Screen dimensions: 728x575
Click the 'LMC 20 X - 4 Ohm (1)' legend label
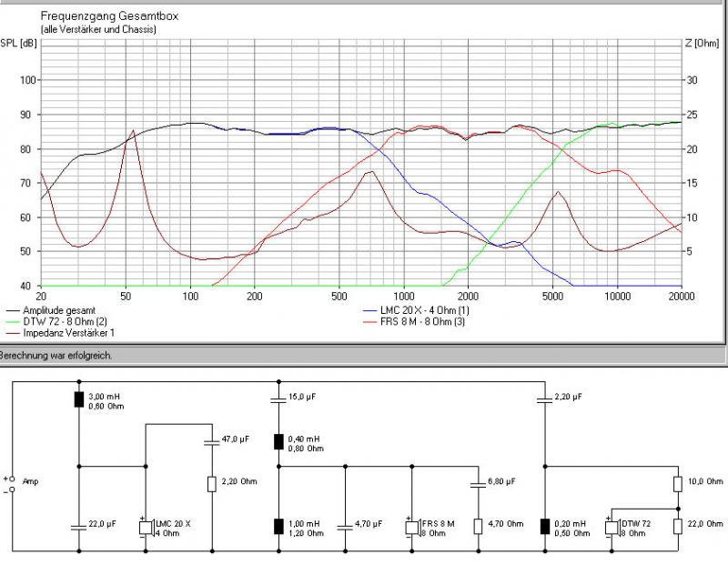click(x=424, y=310)
